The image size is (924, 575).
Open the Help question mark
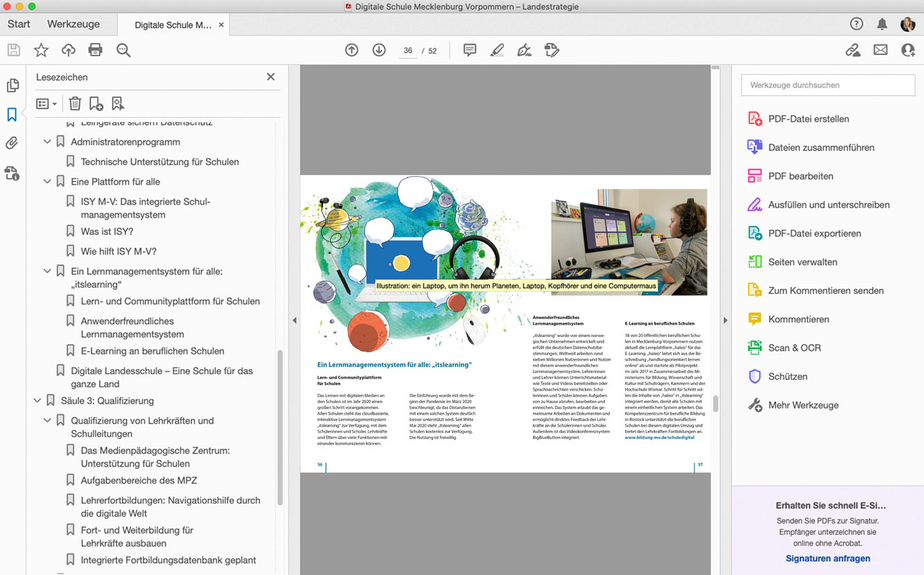tap(857, 24)
